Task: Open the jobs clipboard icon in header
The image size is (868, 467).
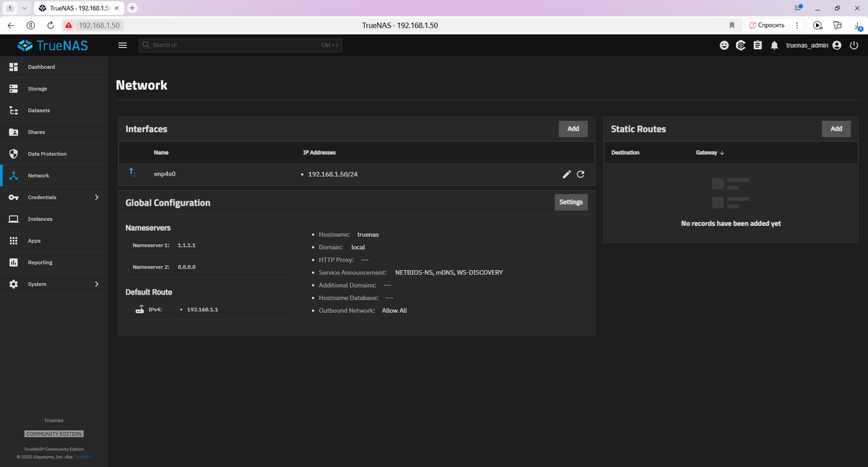Action: coord(757,45)
